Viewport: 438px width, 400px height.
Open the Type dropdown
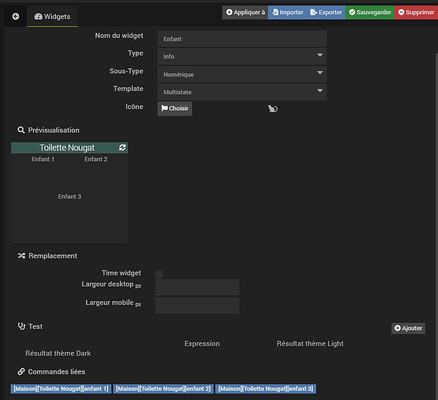(242, 56)
